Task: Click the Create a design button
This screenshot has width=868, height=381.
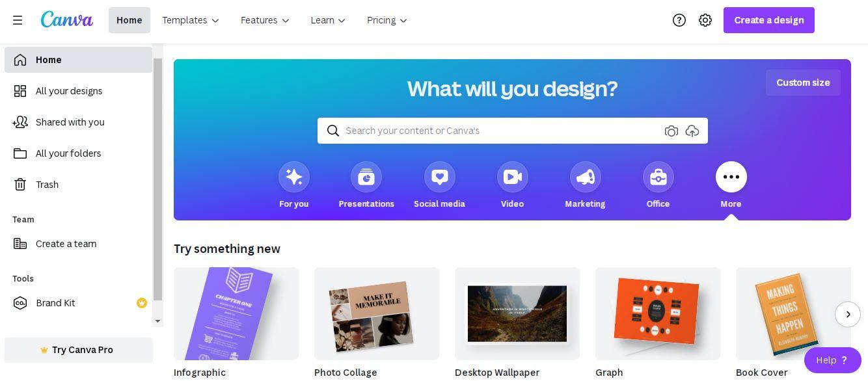Action: pos(769,20)
